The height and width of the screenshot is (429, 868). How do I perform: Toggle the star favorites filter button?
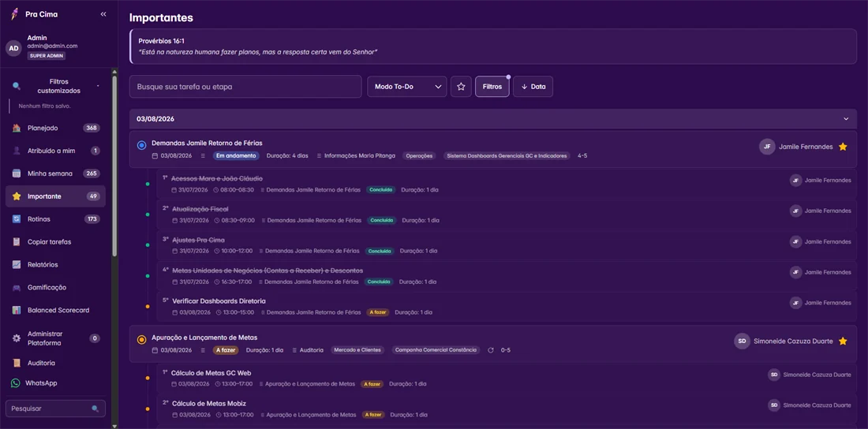461,87
